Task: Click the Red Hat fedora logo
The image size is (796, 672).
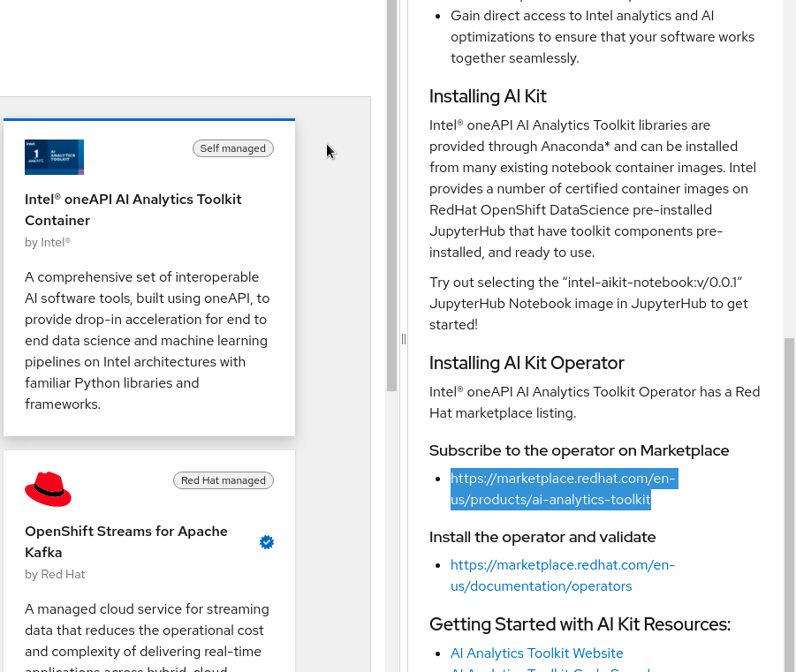Action: pyautogui.click(x=48, y=489)
